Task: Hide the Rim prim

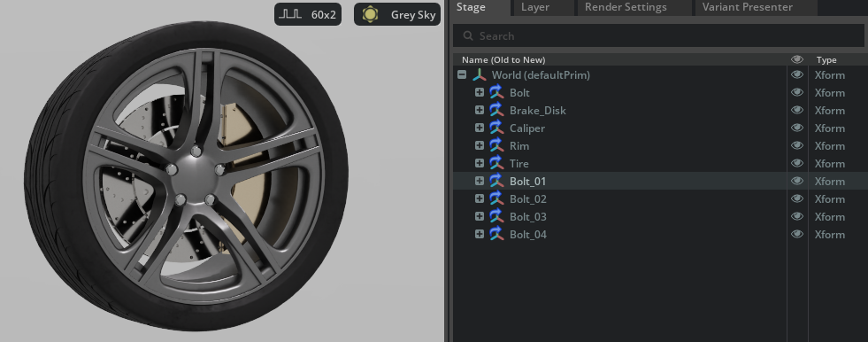Action: pyautogui.click(x=797, y=146)
